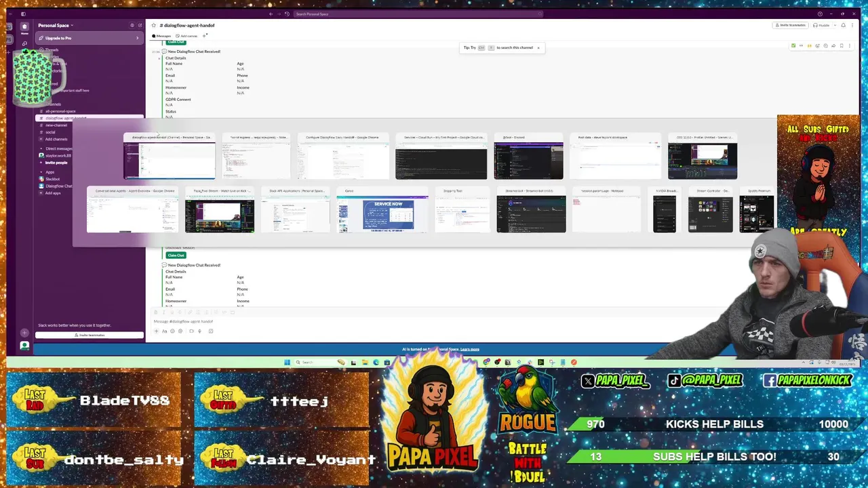Screen dimensions: 868x488
Task: Open the history clock icon
Action: 287,14
